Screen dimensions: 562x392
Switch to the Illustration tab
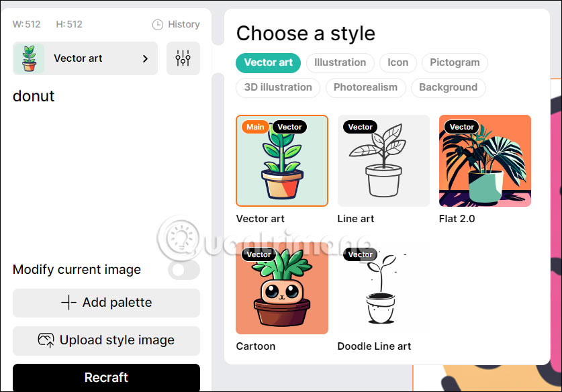340,62
